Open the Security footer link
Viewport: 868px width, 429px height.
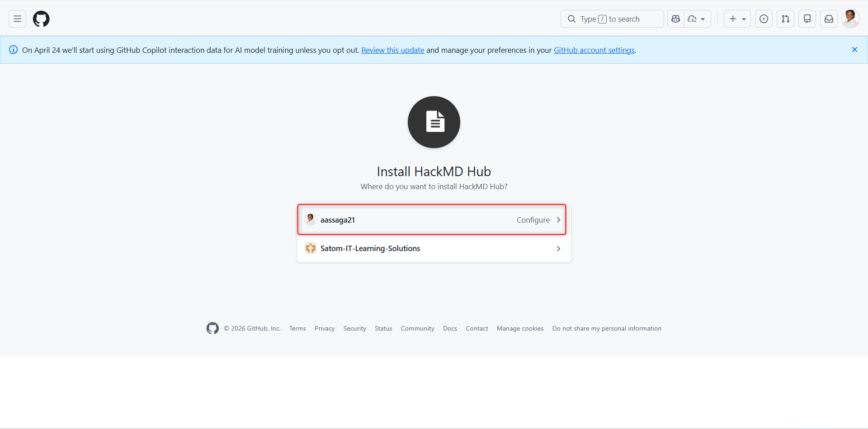(x=354, y=328)
